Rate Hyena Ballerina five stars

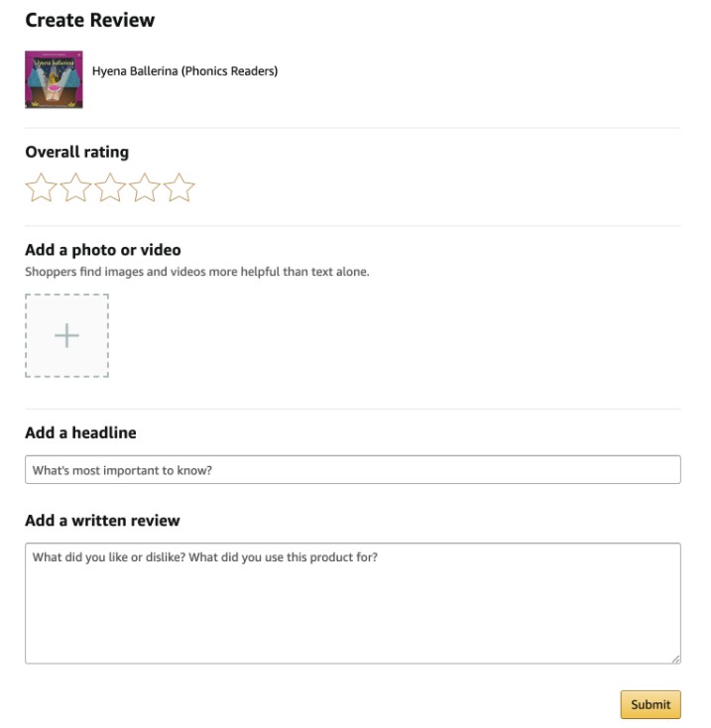179,188
